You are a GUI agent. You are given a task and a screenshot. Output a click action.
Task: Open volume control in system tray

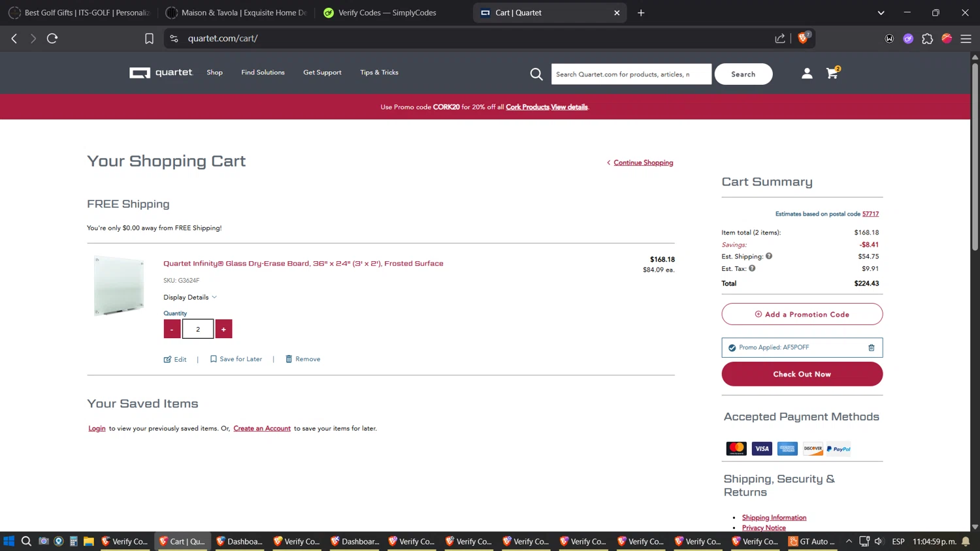[x=879, y=541]
